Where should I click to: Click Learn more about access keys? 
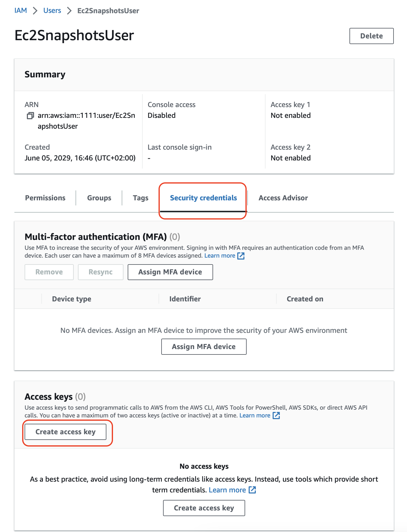coord(254,415)
